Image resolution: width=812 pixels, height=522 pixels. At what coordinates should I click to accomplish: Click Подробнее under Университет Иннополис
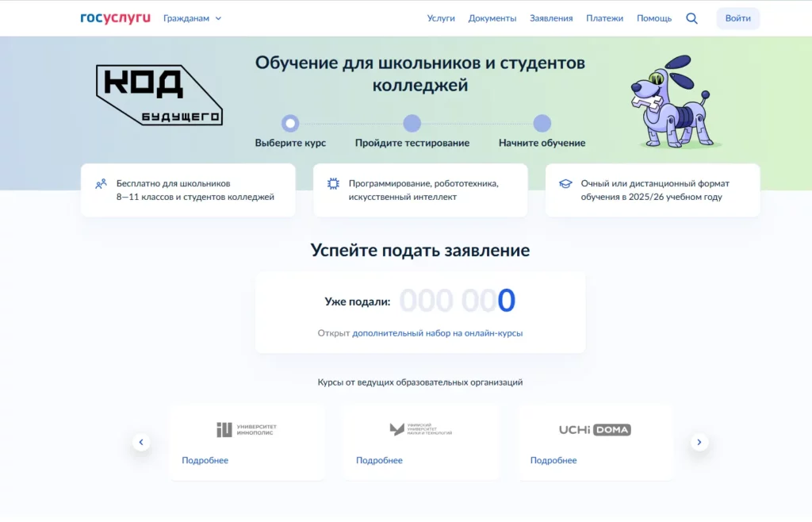coord(206,460)
